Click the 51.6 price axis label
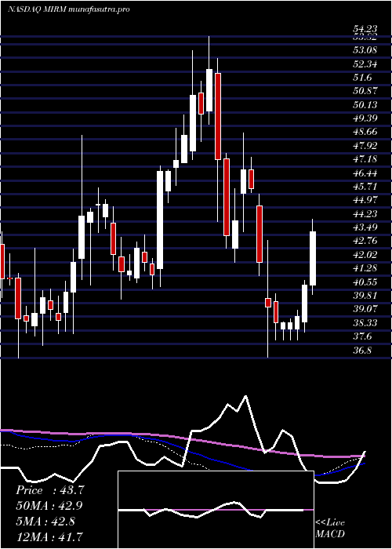Image resolution: width=392 pixels, height=549 pixels. pos(362,78)
